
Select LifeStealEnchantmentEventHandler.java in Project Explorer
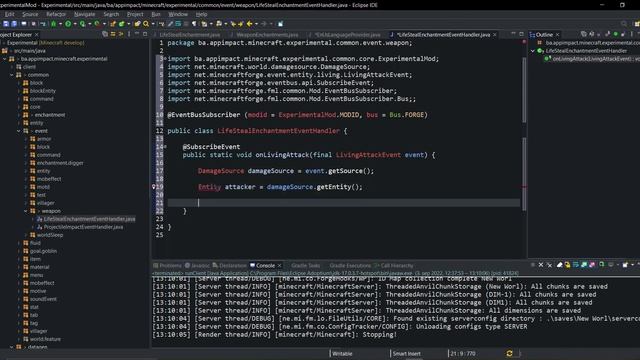[89, 219]
